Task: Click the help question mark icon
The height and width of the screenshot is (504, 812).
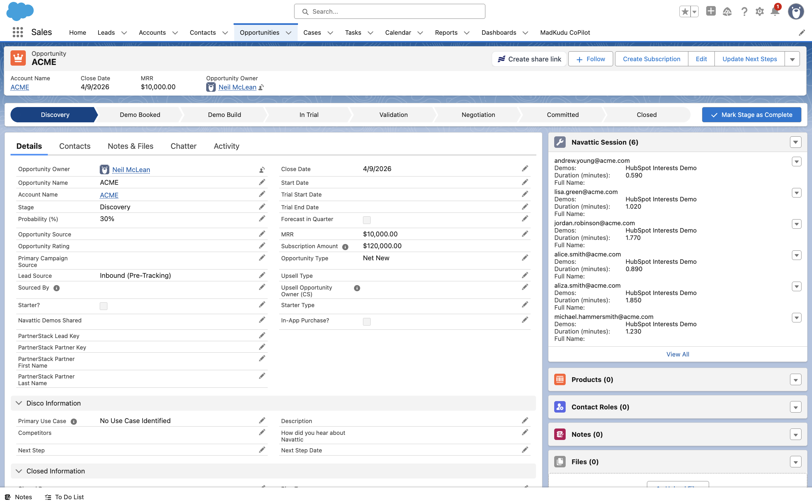Action: tap(744, 11)
